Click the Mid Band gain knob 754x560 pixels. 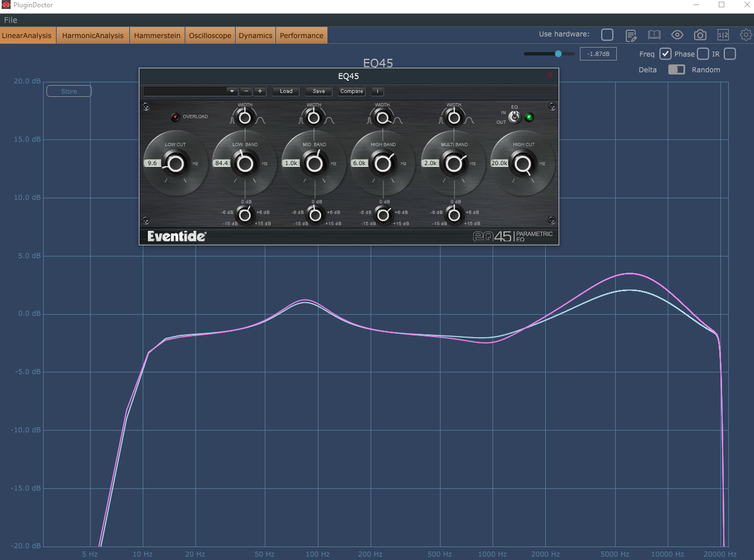(315, 214)
